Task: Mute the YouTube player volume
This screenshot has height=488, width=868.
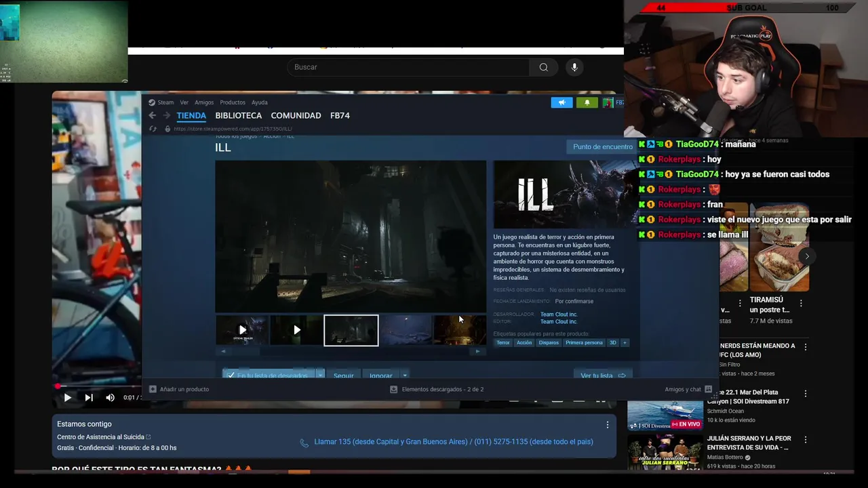Action: pyautogui.click(x=110, y=398)
